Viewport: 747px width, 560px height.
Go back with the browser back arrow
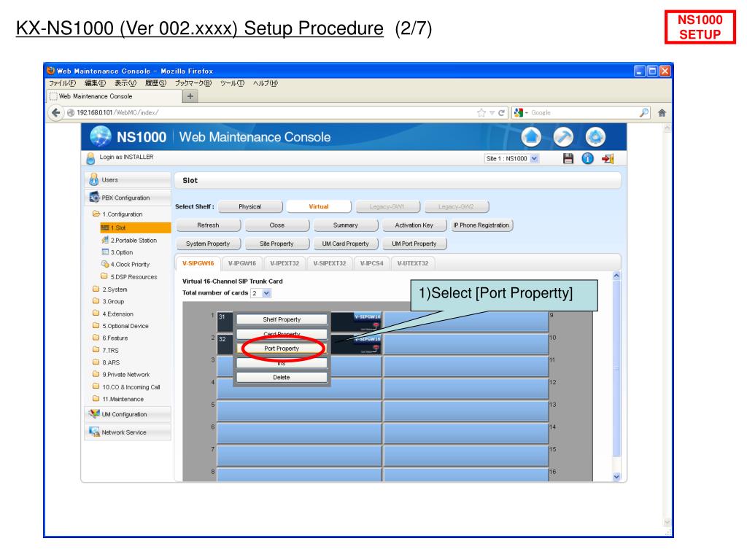[55, 113]
